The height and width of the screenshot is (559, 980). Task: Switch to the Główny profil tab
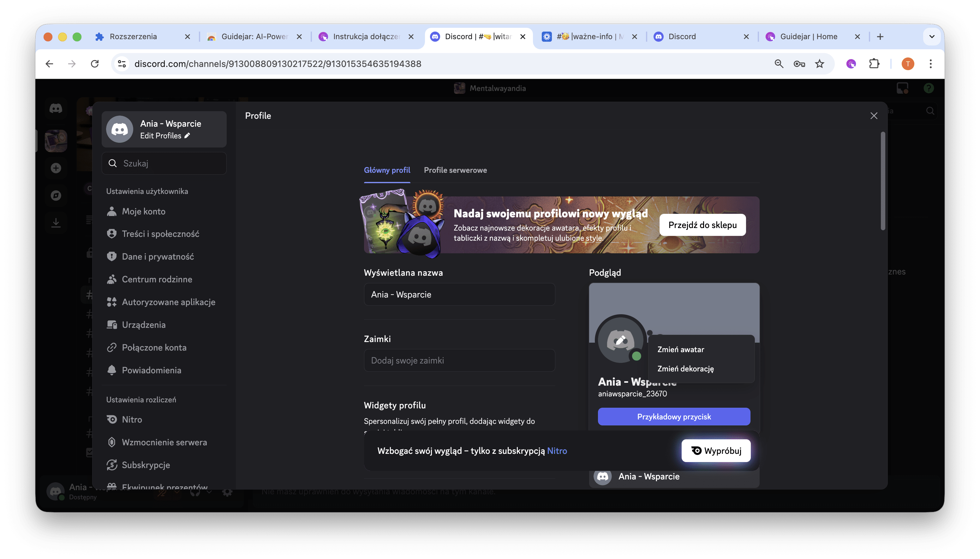pyautogui.click(x=387, y=170)
